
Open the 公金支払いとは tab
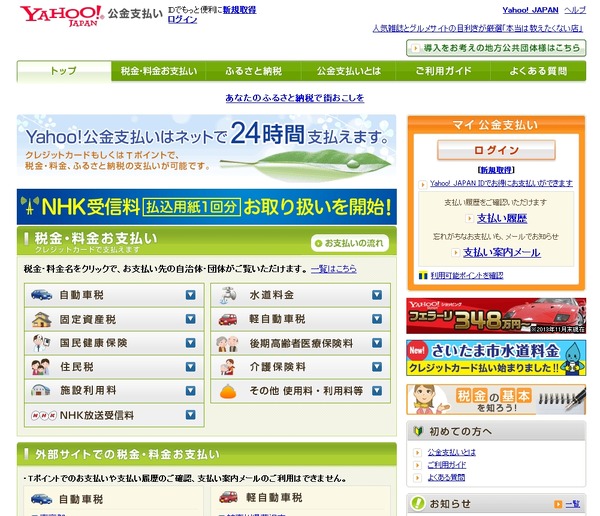pos(349,71)
